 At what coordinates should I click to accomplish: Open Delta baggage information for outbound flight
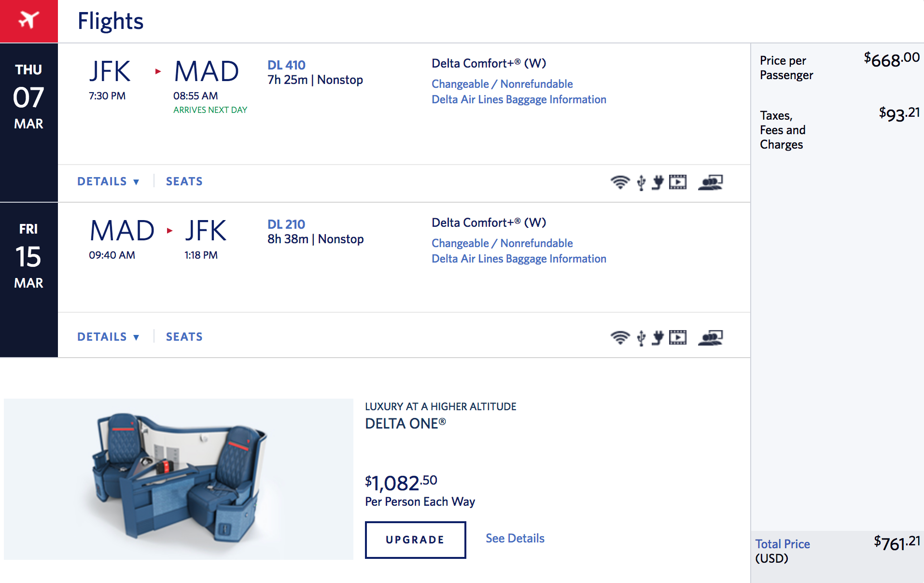(x=519, y=99)
